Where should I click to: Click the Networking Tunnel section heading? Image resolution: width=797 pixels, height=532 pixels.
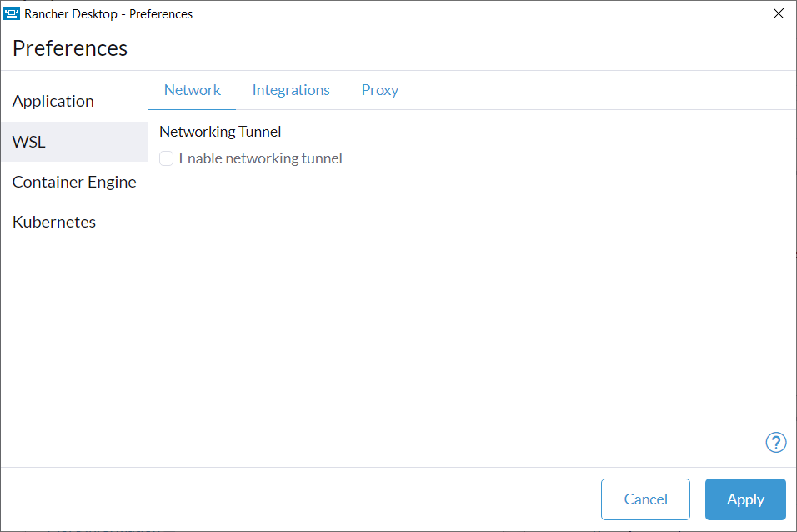point(220,132)
